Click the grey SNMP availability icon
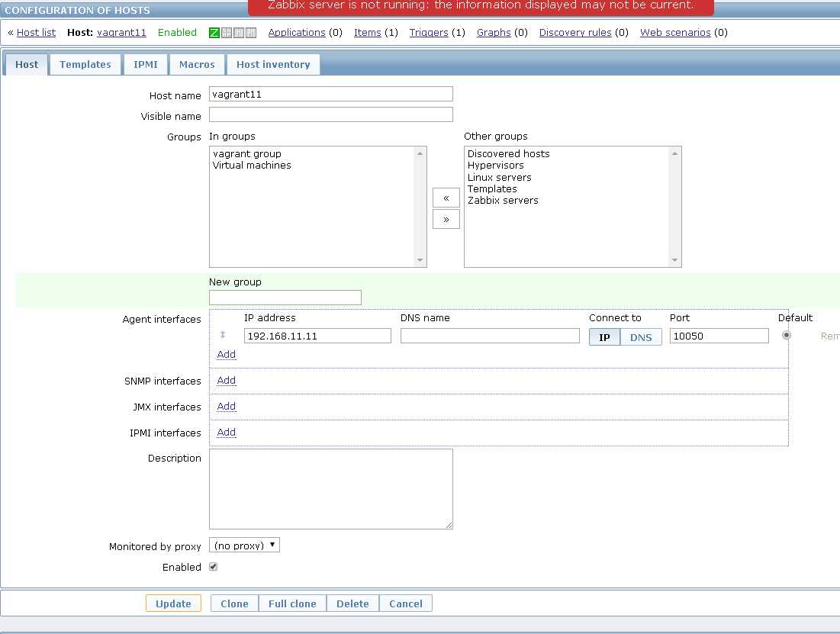 tap(227, 33)
